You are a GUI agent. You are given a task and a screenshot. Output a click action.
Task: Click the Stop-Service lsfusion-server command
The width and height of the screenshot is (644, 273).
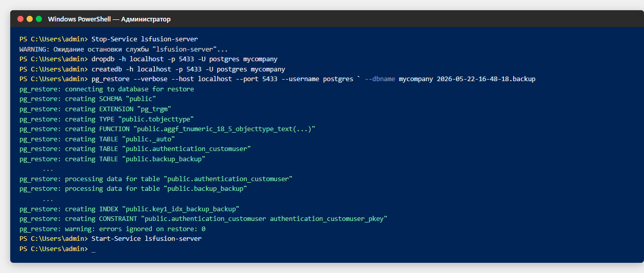click(145, 39)
